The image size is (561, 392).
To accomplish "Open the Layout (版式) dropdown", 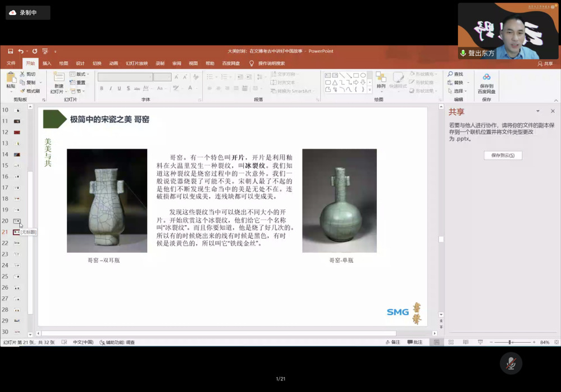I will pyautogui.click(x=79, y=74).
